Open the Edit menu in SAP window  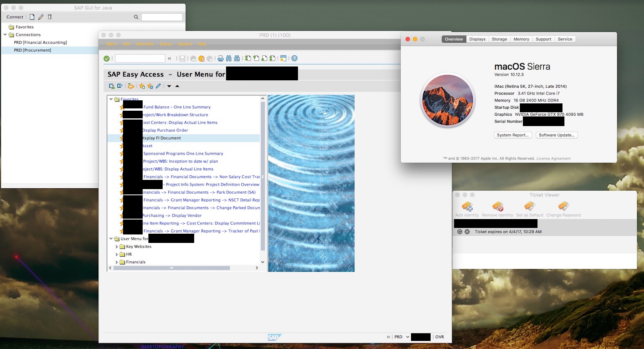127,44
